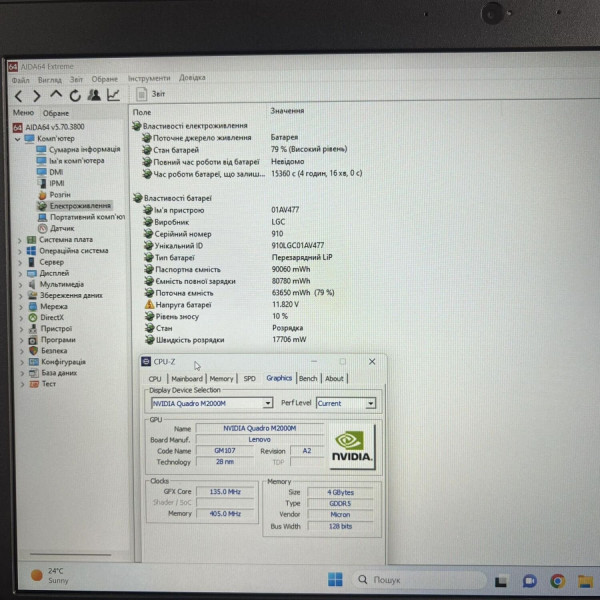
Task: Click the Пошук taskbar search box
Action: click(419, 580)
